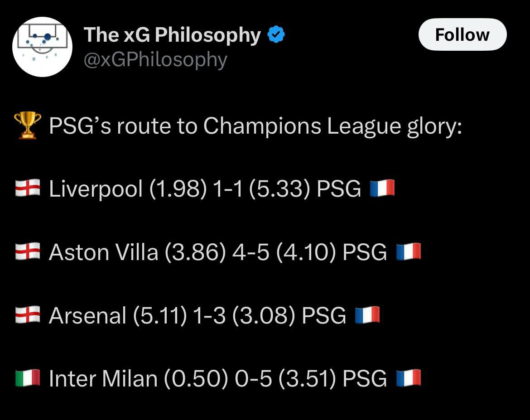Click the France flag on the Inter Milan line
This screenshot has height=420, width=530.
click(408, 378)
